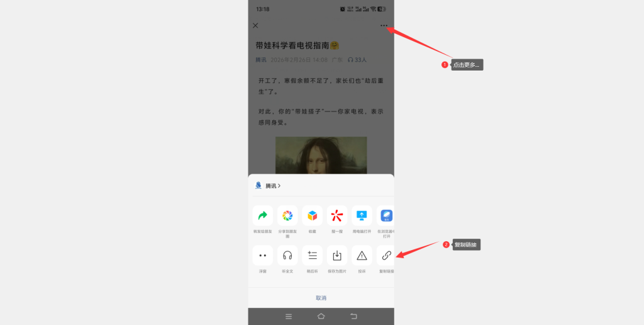This screenshot has width=644, height=325.
Task: Open the Mona Lisa image in the article
Action: pyautogui.click(x=321, y=155)
